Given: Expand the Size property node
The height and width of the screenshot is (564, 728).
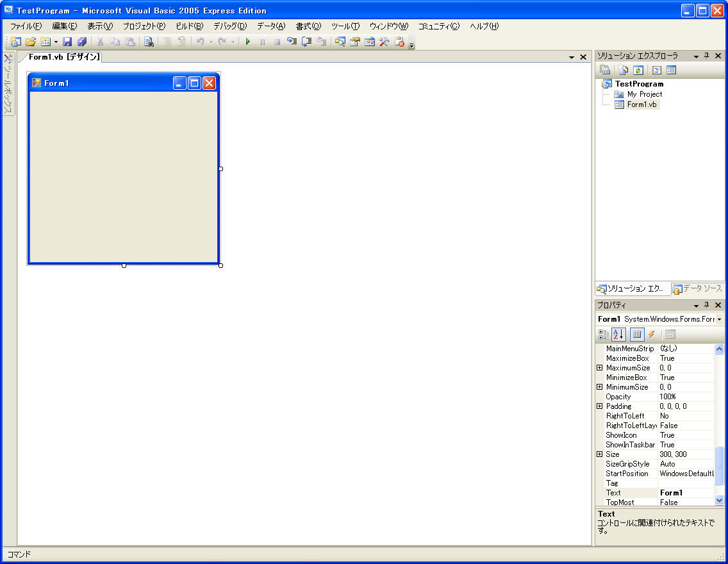Looking at the screenshot, I should [600, 454].
